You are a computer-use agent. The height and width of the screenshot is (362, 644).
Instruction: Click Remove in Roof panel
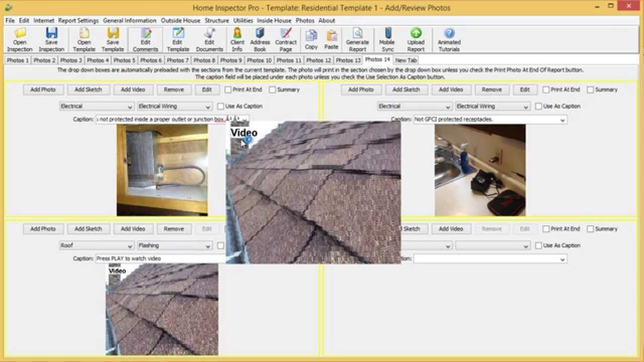pyautogui.click(x=174, y=229)
